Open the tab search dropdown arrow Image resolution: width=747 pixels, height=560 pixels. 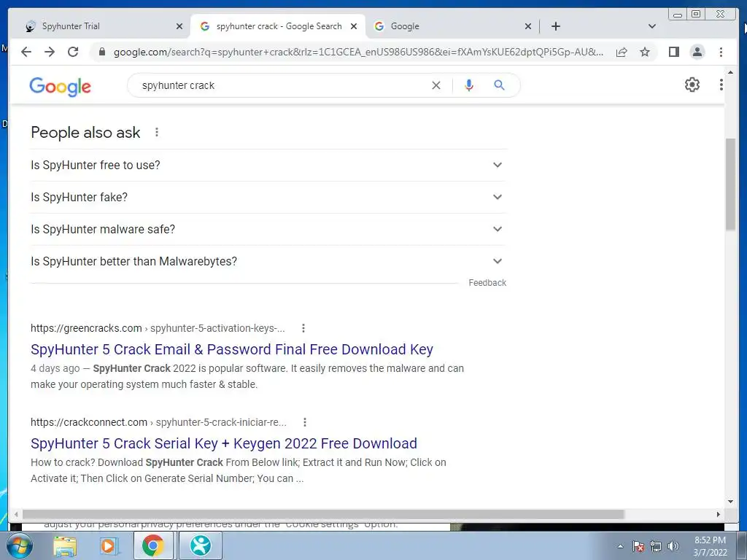pyautogui.click(x=652, y=26)
